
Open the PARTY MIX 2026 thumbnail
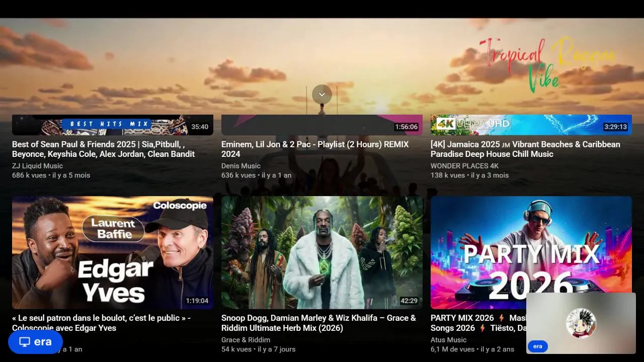(x=531, y=252)
